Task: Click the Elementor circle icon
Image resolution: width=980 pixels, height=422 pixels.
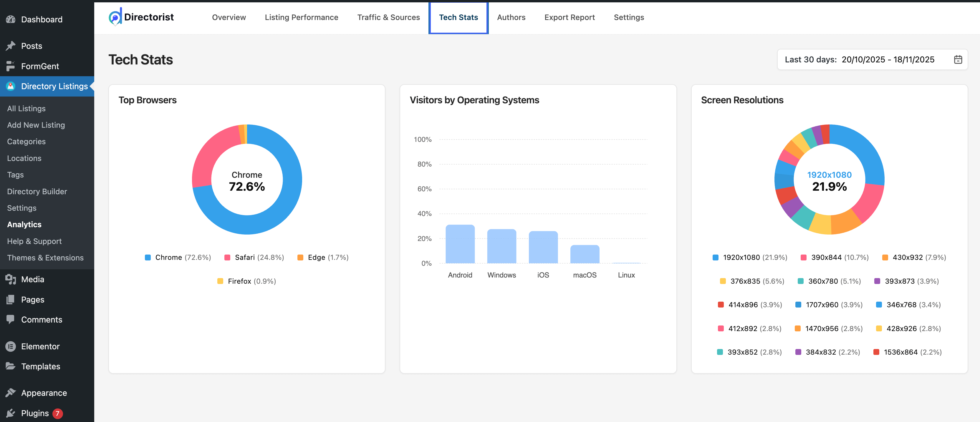Action: pyautogui.click(x=11, y=346)
